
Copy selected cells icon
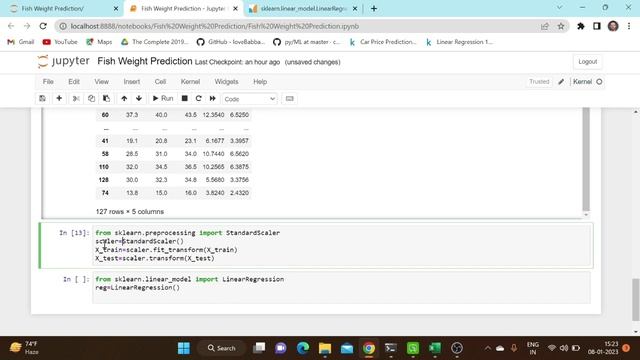click(x=91, y=98)
